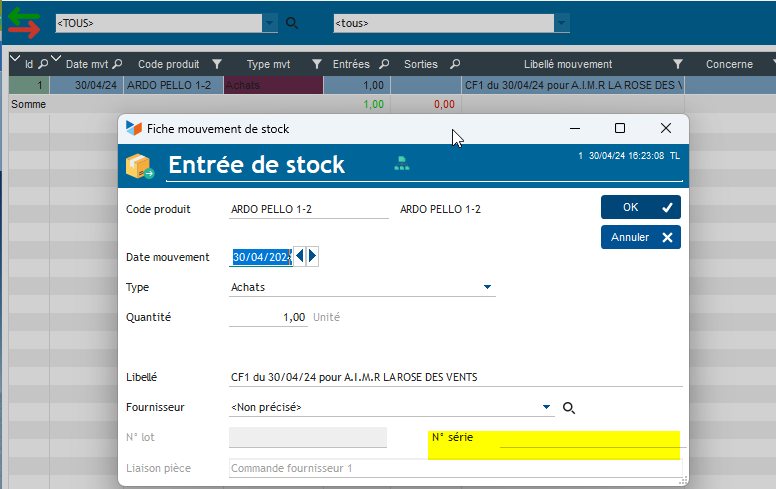Screen dimensions: 776x489
Task: Open the first <TOUS> dropdown at top
Action: [x=270, y=22]
